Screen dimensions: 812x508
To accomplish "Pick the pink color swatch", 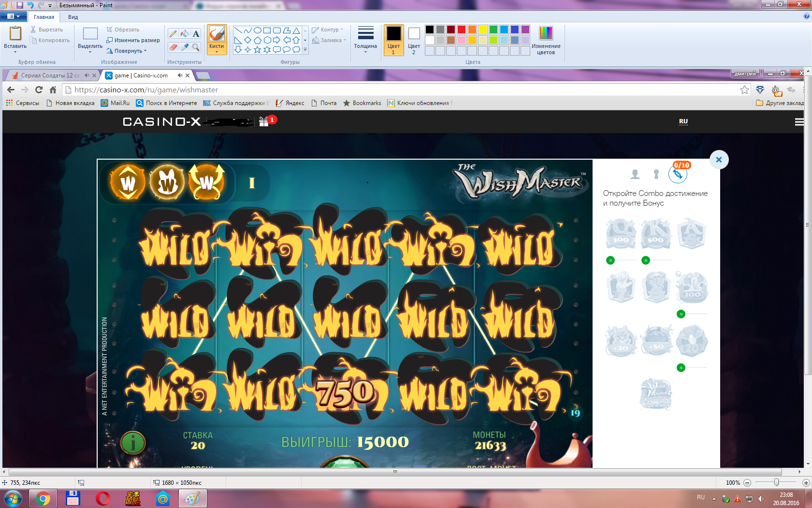I will pos(462,40).
